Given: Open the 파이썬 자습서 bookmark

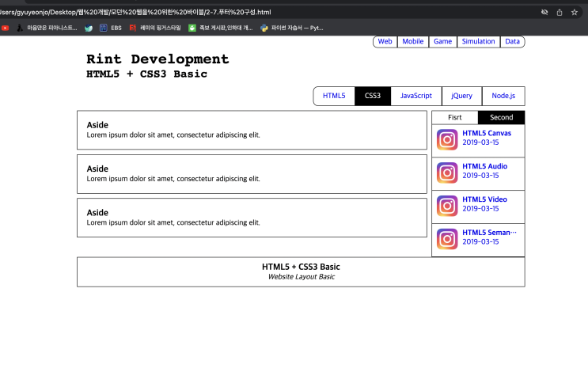Looking at the screenshot, I should pyautogui.click(x=292, y=28).
